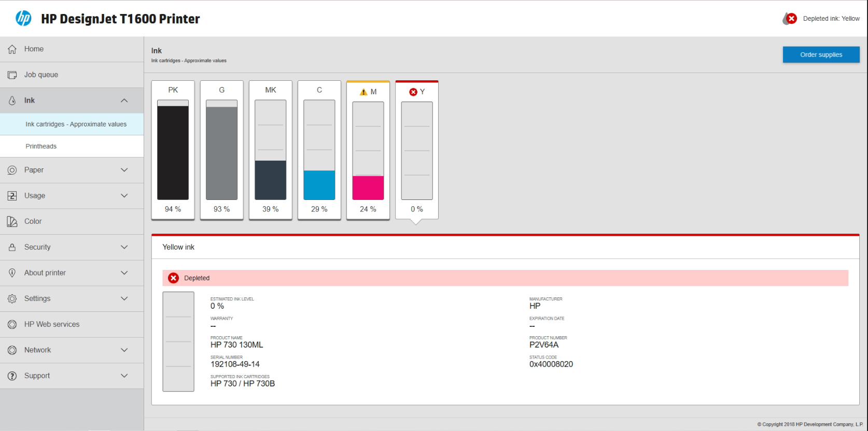Expand the Settings menu chevron
The width and height of the screenshot is (868, 431).
124,298
